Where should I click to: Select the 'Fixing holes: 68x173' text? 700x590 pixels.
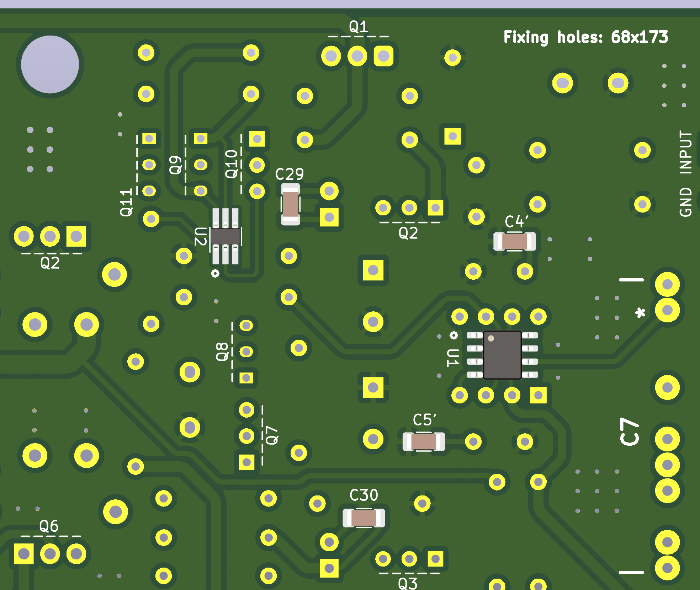point(586,37)
